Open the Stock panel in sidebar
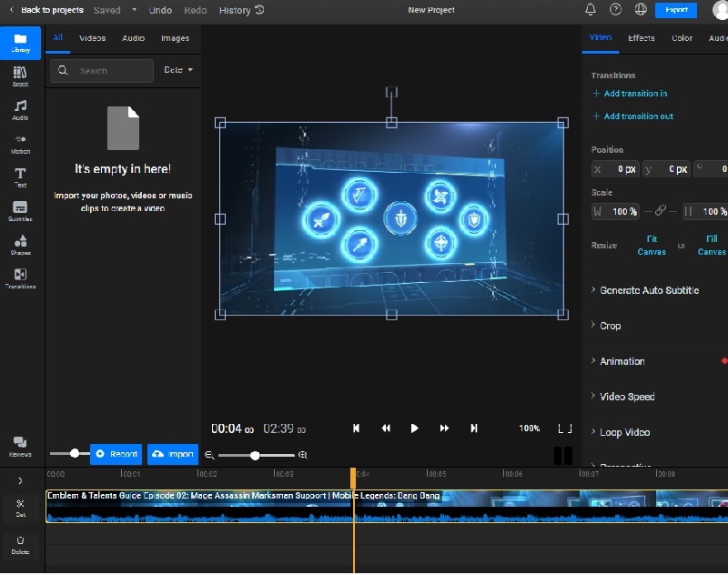This screenshot has height=575, width=728. pyautogui.click(x=20, y=76)
